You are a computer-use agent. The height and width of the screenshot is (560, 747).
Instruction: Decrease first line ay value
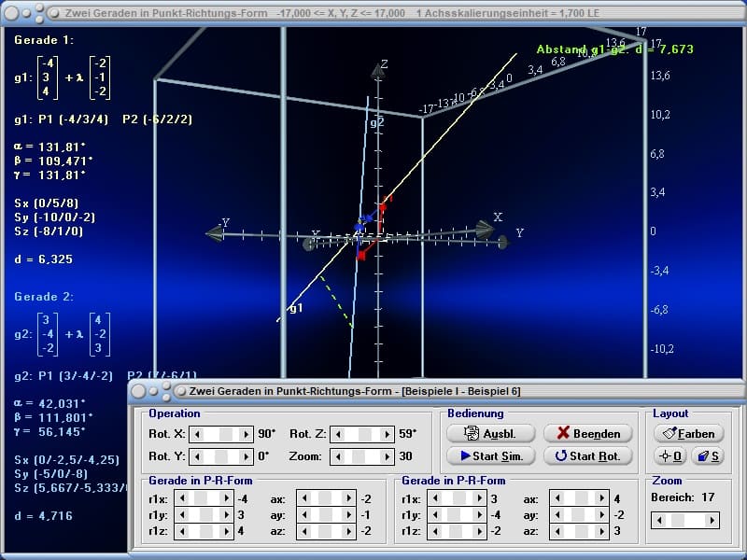(304, 515)
